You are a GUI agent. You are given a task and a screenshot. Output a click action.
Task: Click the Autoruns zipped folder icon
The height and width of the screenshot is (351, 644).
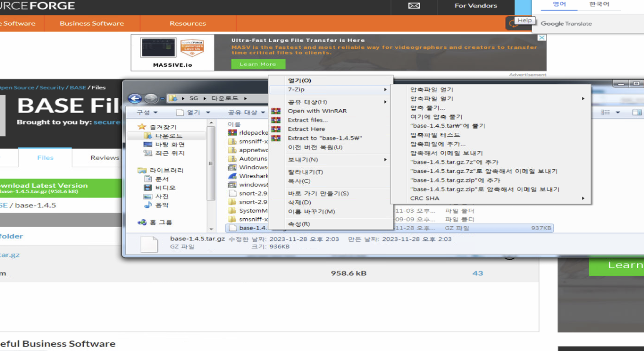click(232, 158)
